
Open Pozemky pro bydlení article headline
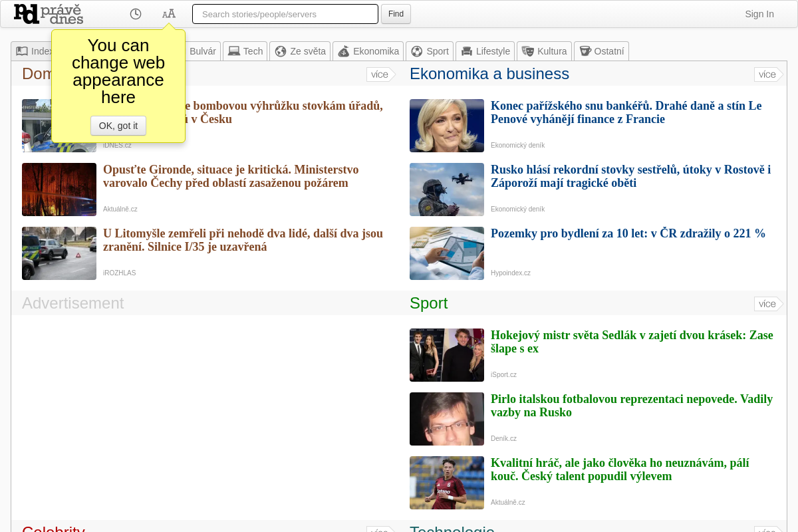tap(628, 233)
